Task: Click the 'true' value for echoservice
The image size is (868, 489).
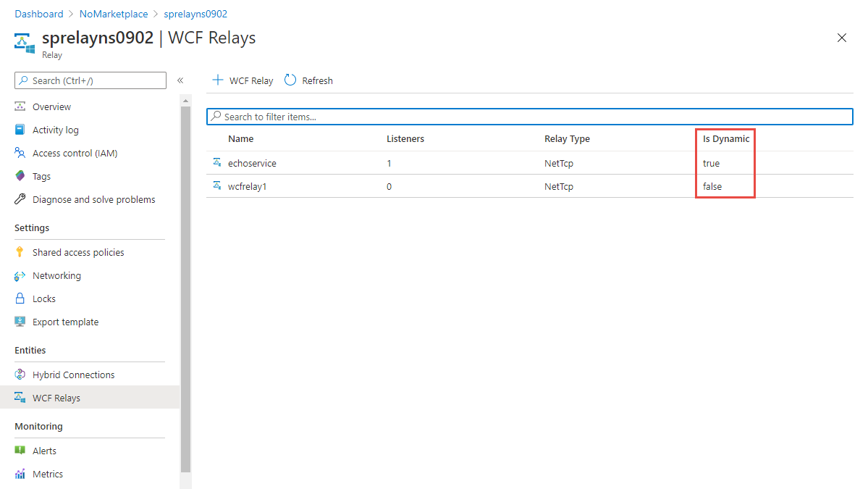Action: click(x=712, y=163)
